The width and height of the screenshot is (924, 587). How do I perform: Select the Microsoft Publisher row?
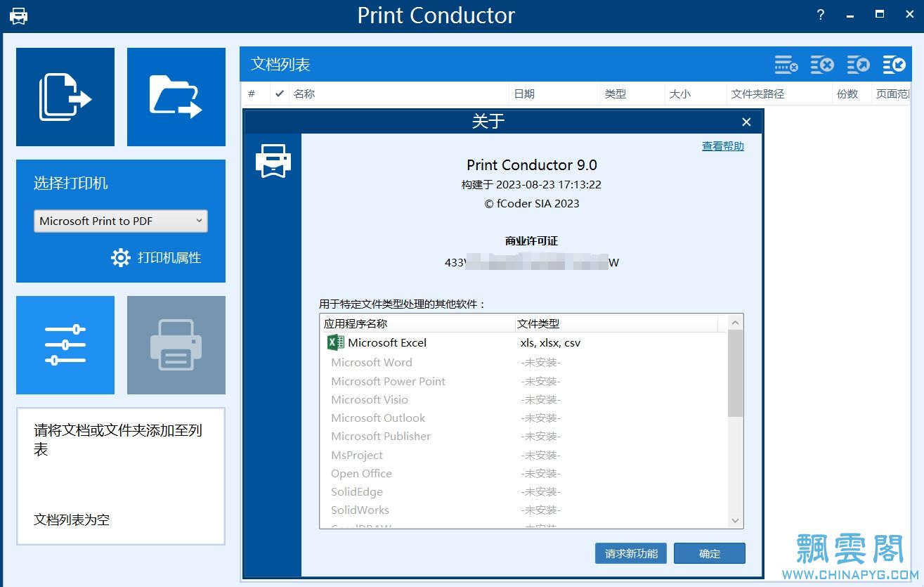pyautogui.click(x=523, y=436)
